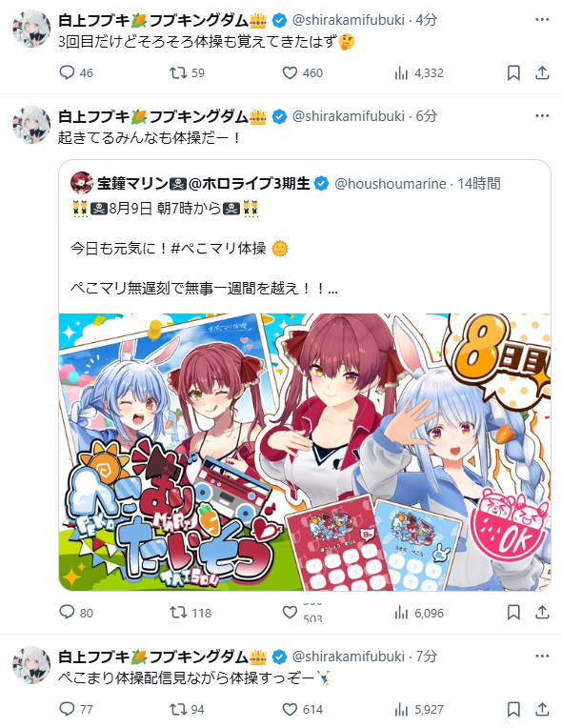
Task: Open the #ぺこマリ体操 hashtag link
Action: coord(218,249)
